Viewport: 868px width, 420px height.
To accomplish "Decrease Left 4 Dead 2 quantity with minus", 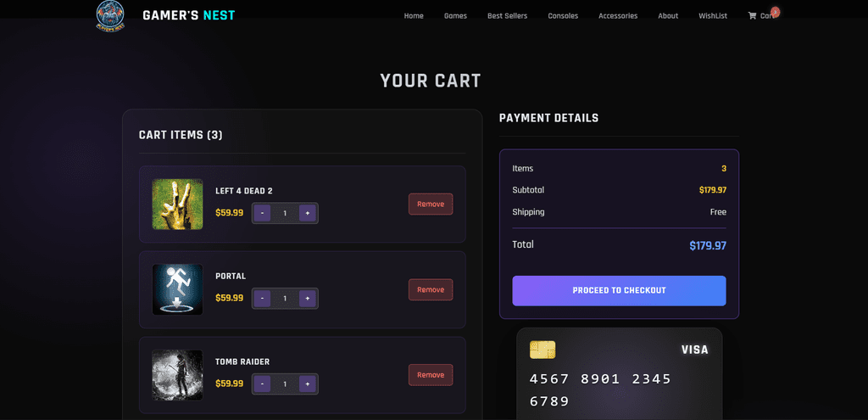I will (x=262, y=213).
